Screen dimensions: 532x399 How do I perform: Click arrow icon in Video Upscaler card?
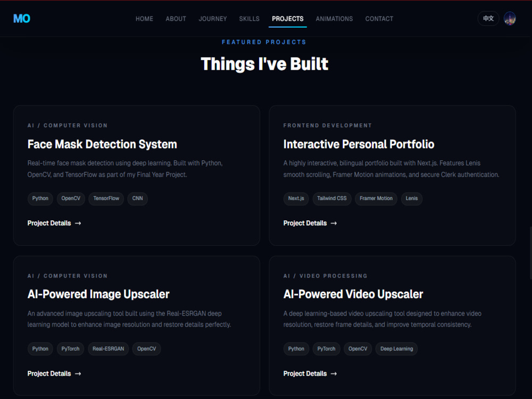click(334, 373)
